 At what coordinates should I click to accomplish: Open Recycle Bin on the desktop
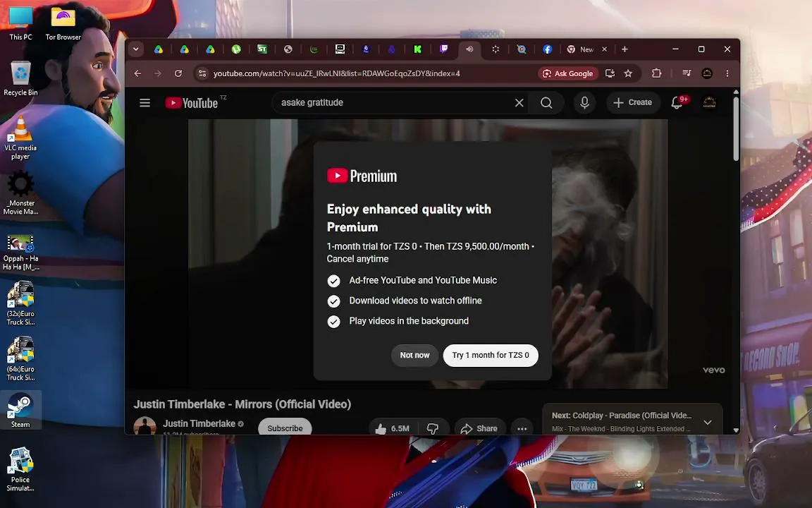(x=20, y=79)
